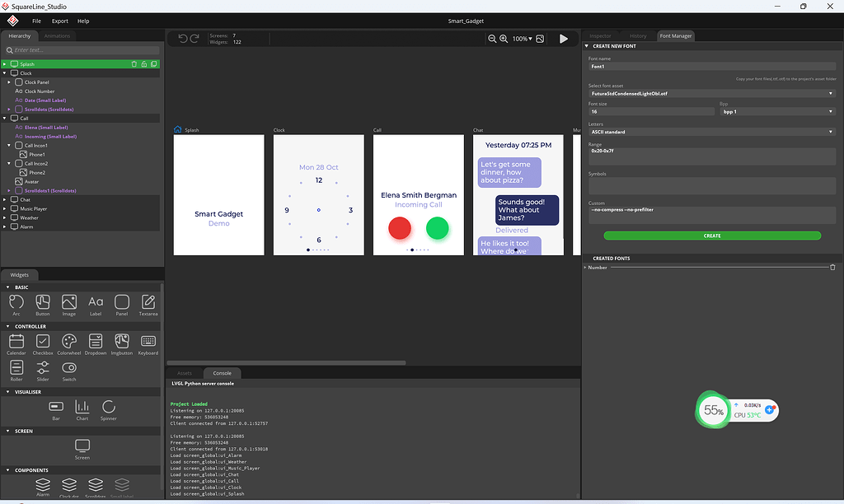The height and width of the screenshot is (504, 844).
Task: Expand the Chat screen in the hierarchy
Action: click(5, 199)
